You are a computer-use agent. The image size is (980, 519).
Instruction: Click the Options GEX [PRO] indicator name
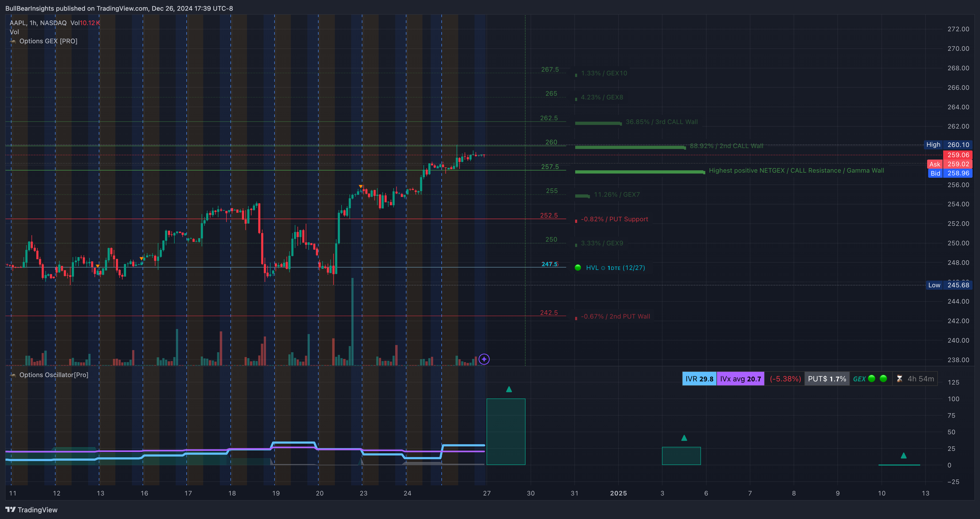click(x=48, y=41)
